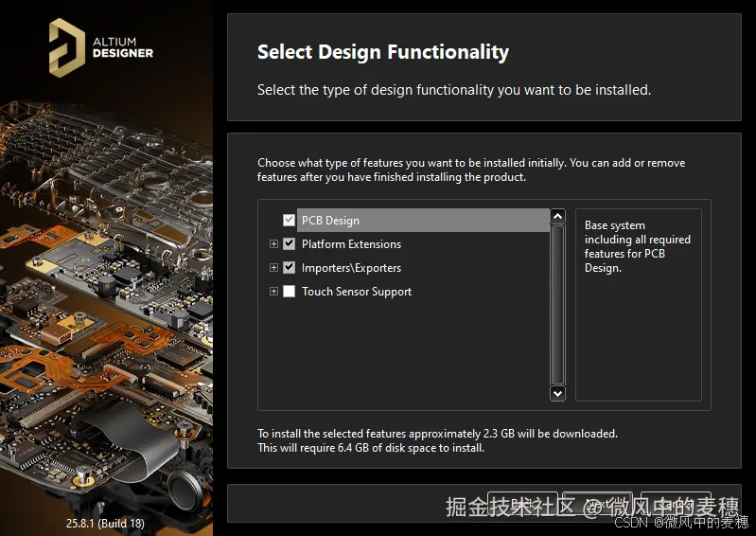Click the '2.3 GB will be downloaded' line
The width and height of the screenshot is (756, 536).
pos(437,434)
